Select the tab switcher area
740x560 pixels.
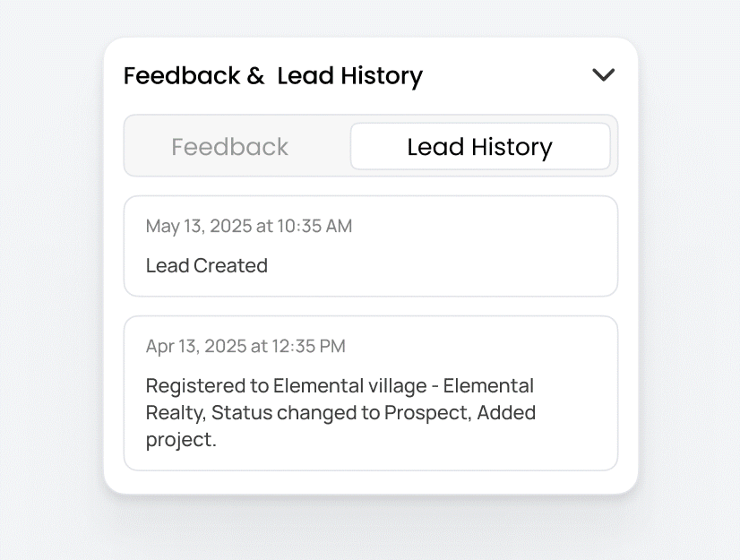pos(370,146)
